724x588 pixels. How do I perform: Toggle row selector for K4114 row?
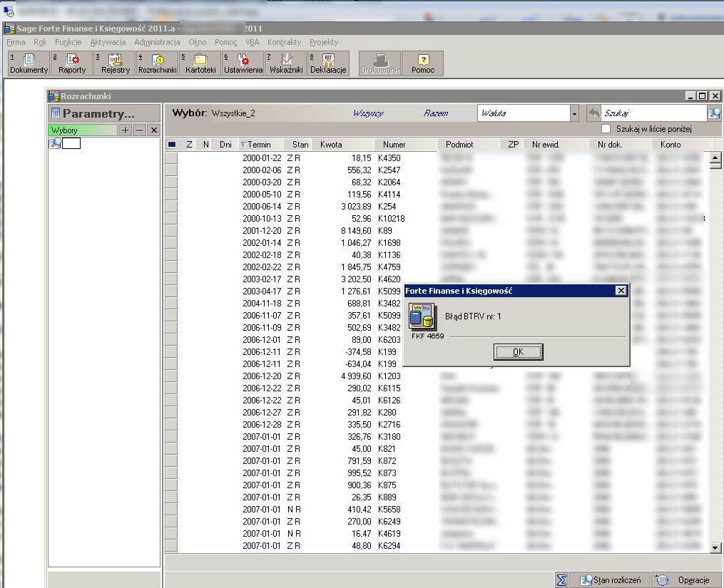coord(171,195)
